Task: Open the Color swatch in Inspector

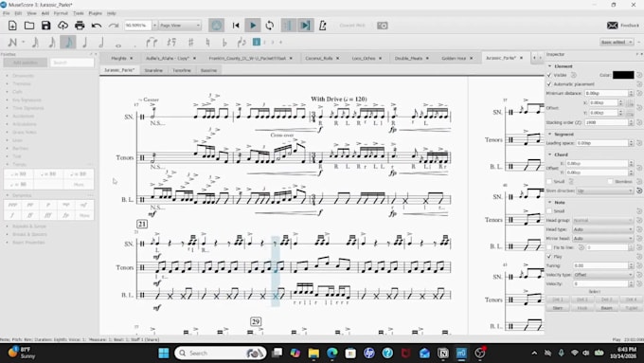Action: [x=623, y=75]
